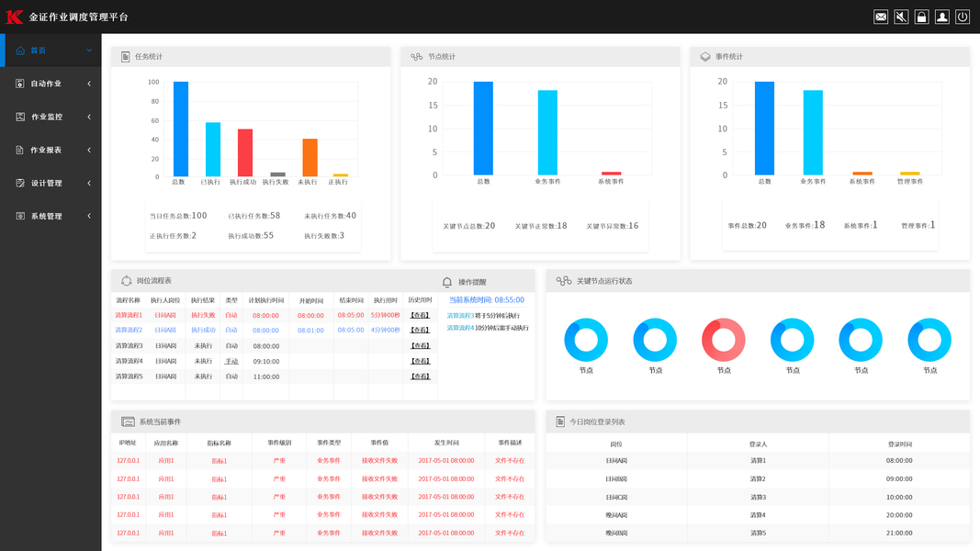Click the 今日岗位登录列表 header icon
This screenshot has height=551, width=980.
click(x=560, y=422)
